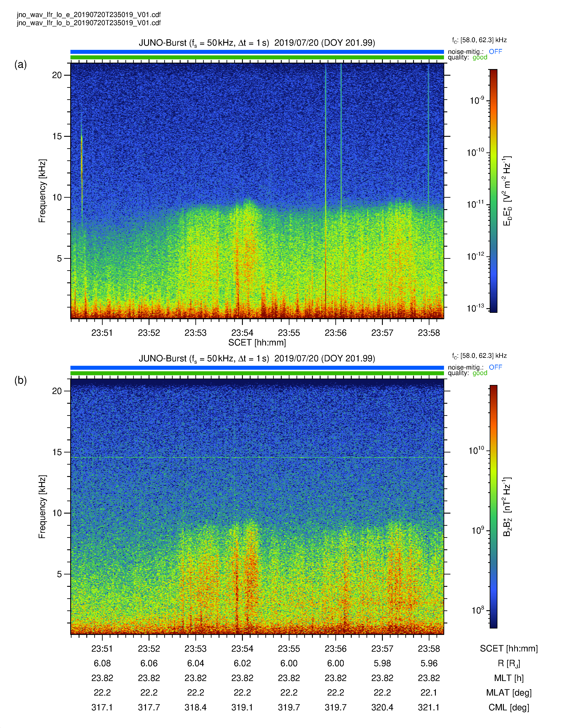The width and height of the screenshot is (563, 728).
Task: Click the panel (b) label
Action: 20,380
